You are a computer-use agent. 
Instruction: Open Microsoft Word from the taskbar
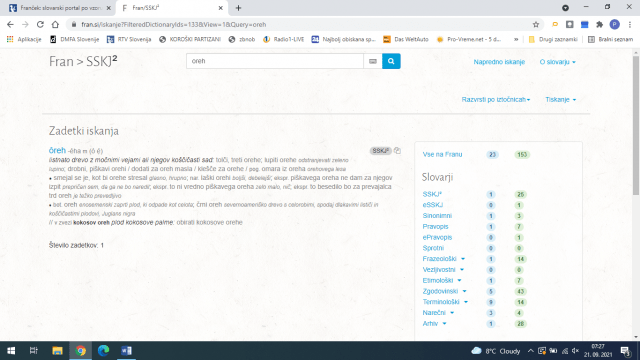pos(126,351)
